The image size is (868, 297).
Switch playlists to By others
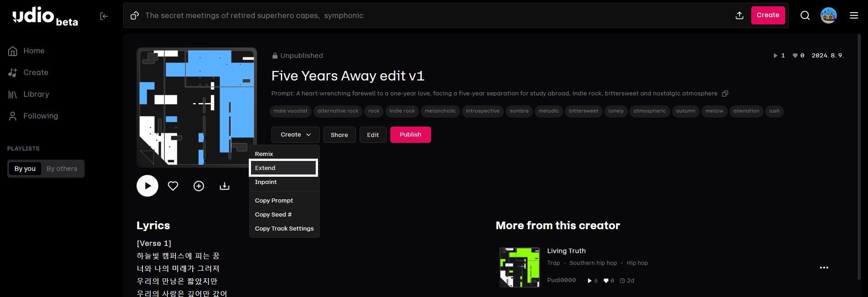[x=62, y=169]
